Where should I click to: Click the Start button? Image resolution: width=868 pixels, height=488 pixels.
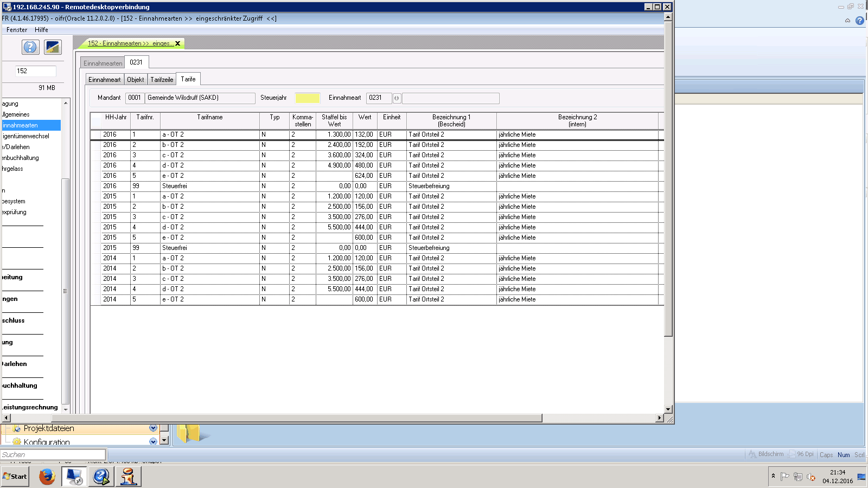[15, 477]
